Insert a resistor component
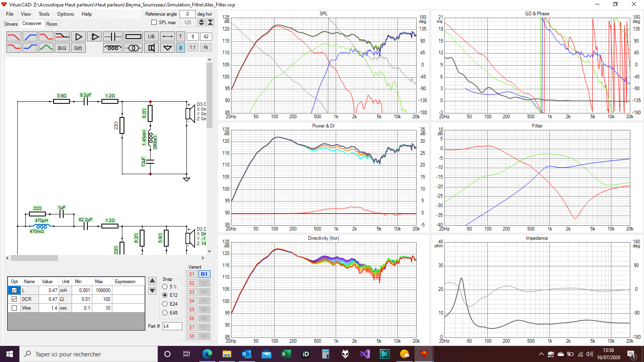Image resolution: width=644 pixels, height=362 pixels. [133, 37]
